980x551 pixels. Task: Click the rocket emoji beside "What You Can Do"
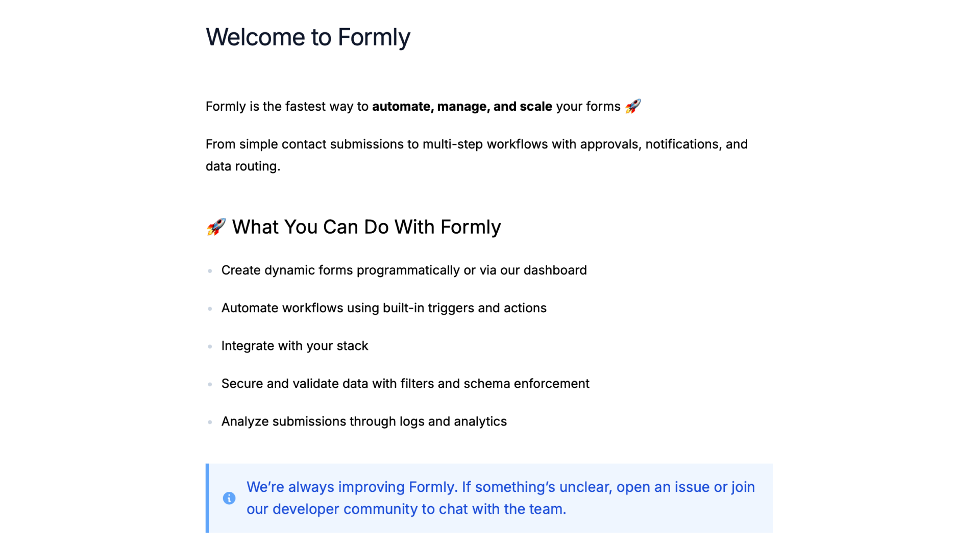click(x=216, y=227)
